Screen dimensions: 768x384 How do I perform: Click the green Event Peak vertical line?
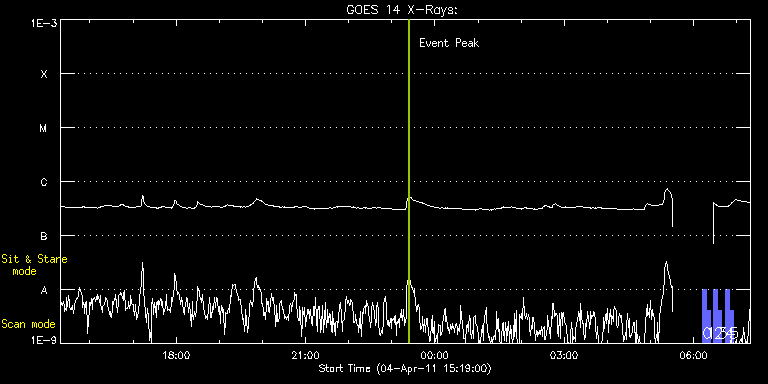pyautogui.click(x=408, y=181)
